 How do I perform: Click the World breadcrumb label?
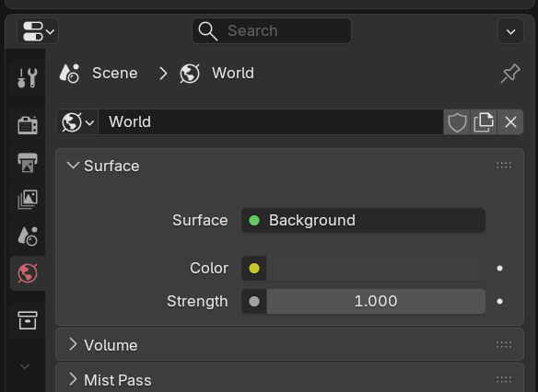(233, 74)
